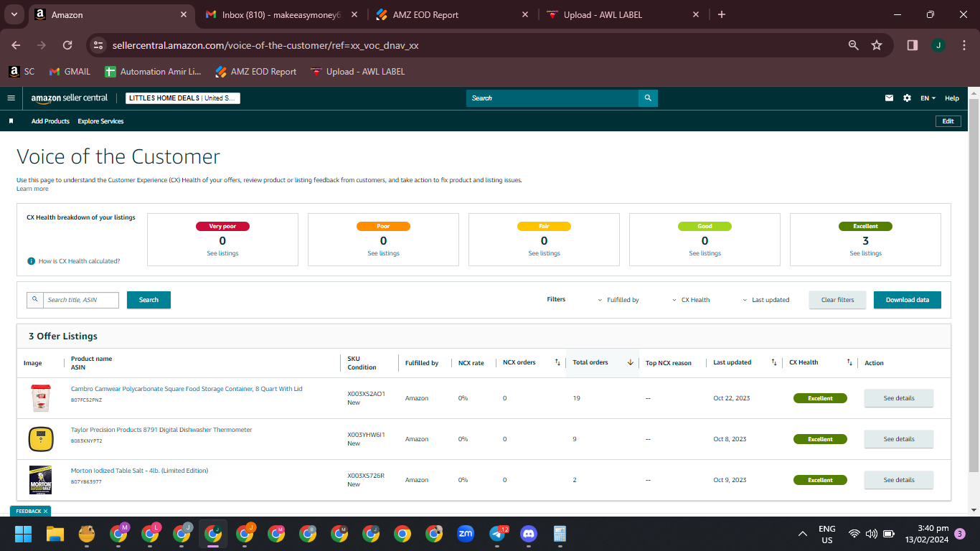Viewport: 980px width, 551px height.
Task: Open the LITTLES HOME DEALS account switcher
Action: pyautogui.click(x=183, y=98)
